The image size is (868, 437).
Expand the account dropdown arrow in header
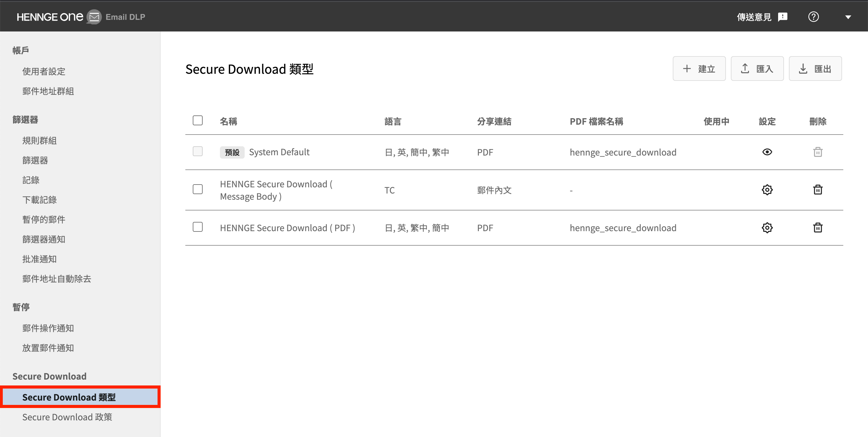coord(848,17)
